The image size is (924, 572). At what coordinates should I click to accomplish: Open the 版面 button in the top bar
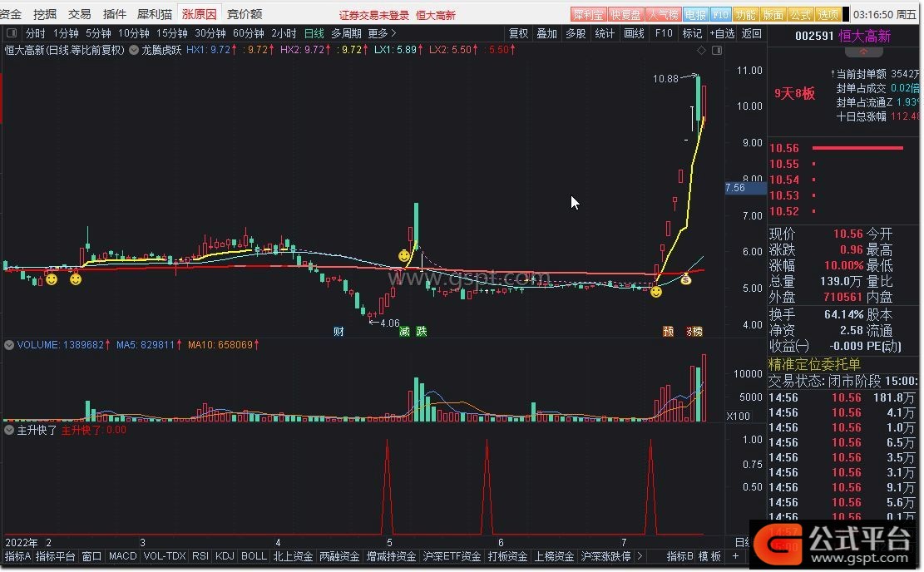click(x=773, y=15)
